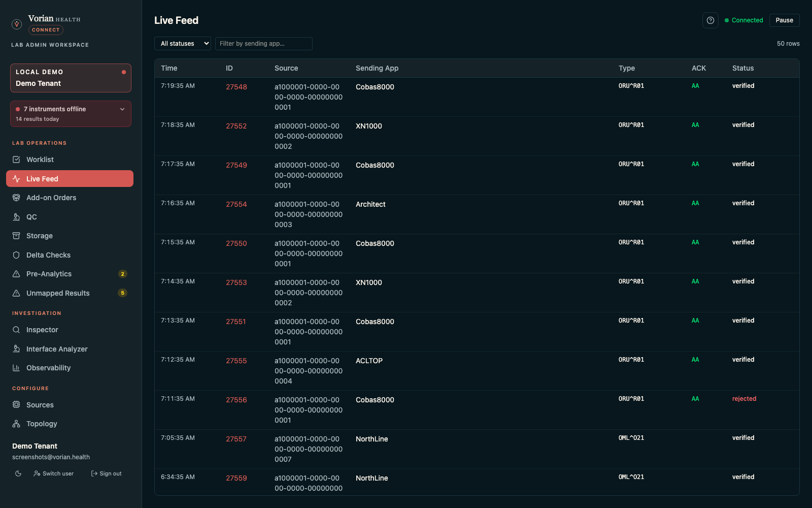The width and height of the screenshot is (812, 508).
Task: Open message ID 27554
Action: 236,204
